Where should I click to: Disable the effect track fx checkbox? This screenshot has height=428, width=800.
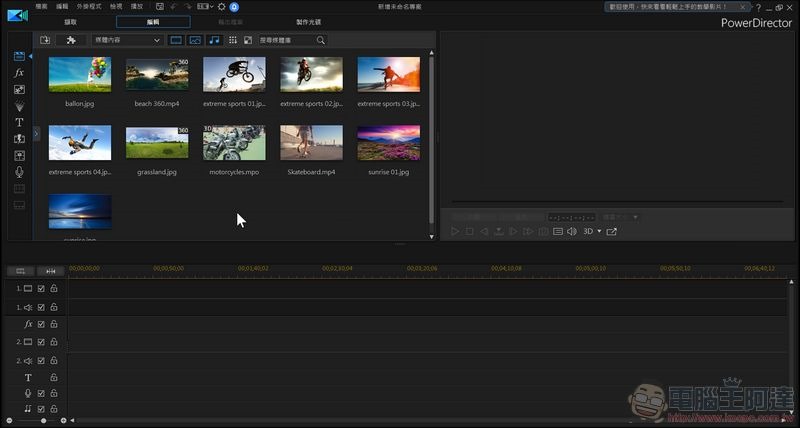[x=41, y=324]
